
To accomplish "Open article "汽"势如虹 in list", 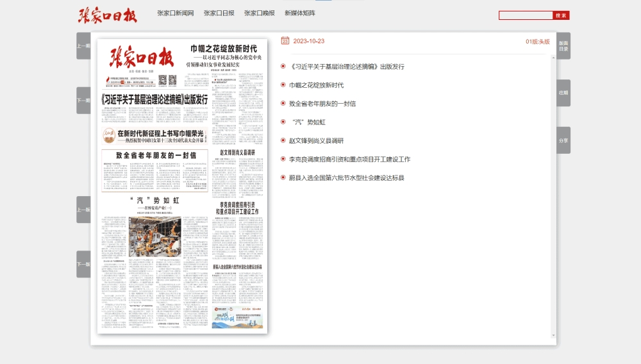I will coord(308,122).
